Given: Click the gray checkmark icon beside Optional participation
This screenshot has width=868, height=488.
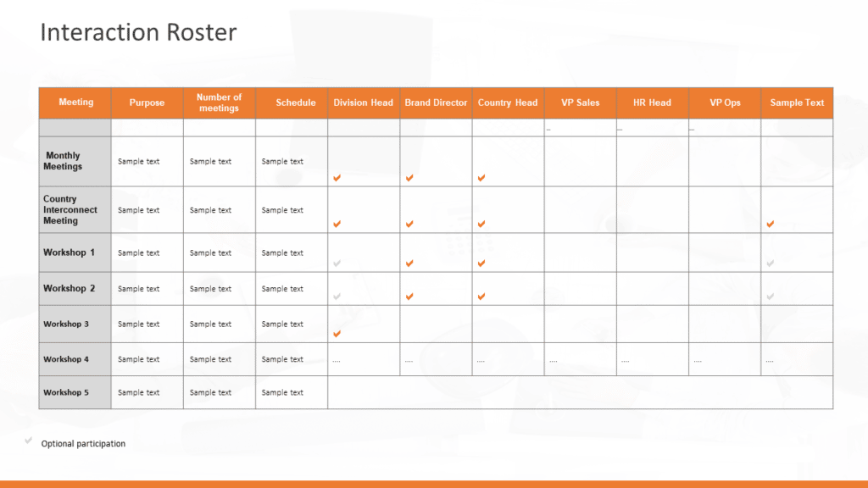Looking at the screenshot, I should coord(29,441).
